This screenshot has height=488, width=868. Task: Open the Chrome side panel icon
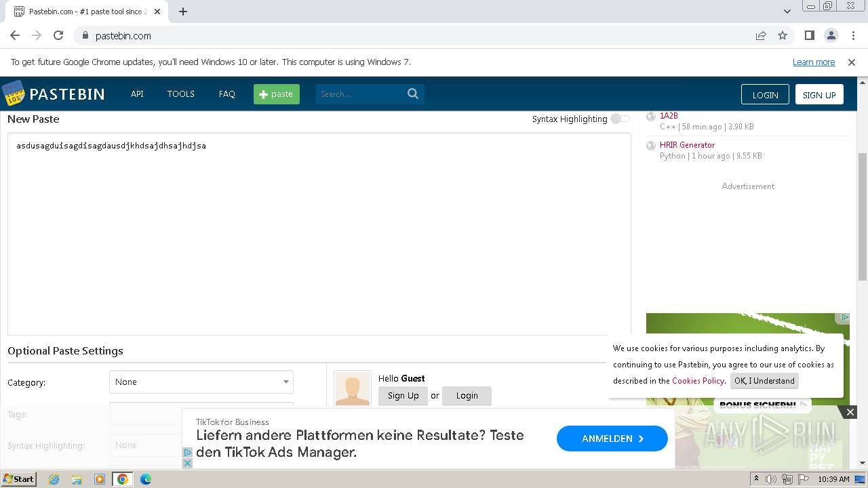tap(809, 36)
